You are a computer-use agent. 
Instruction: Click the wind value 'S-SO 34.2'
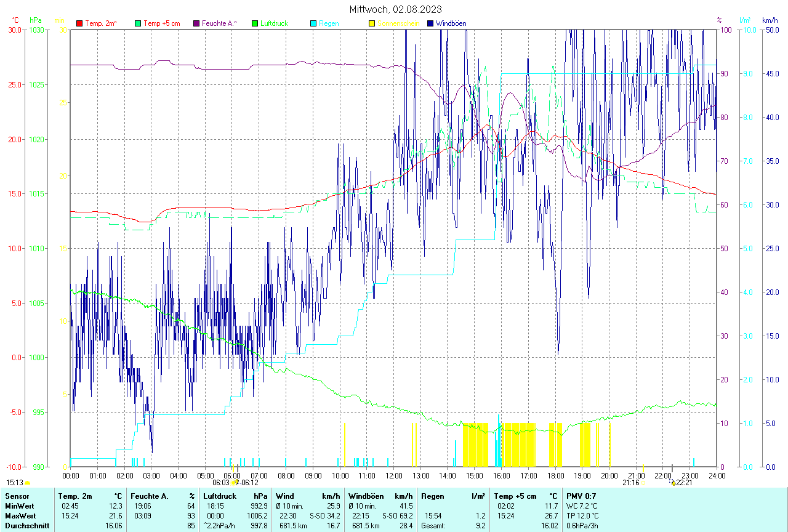click(x=325, y=515)
